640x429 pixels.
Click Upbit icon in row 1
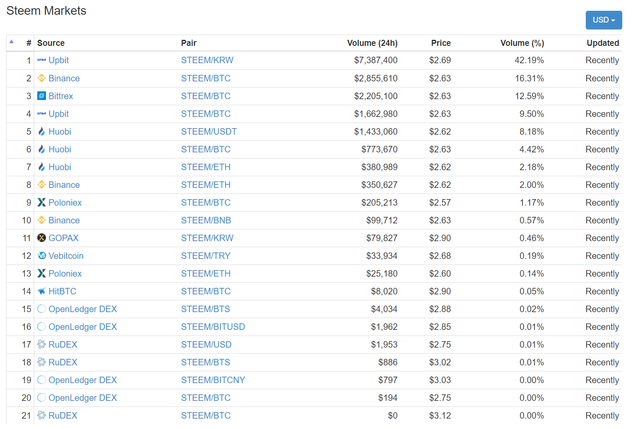pyautogui.click(x=41, y=60)
